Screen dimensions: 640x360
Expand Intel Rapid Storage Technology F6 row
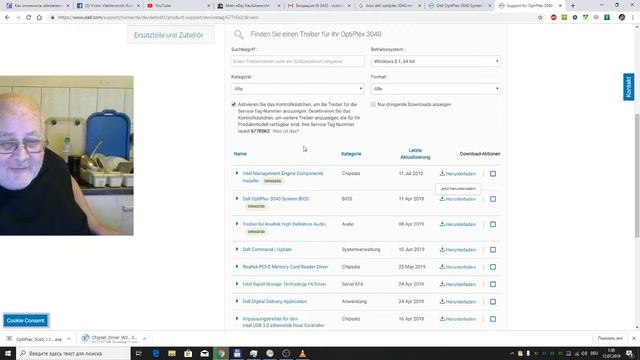coord(237,284)
